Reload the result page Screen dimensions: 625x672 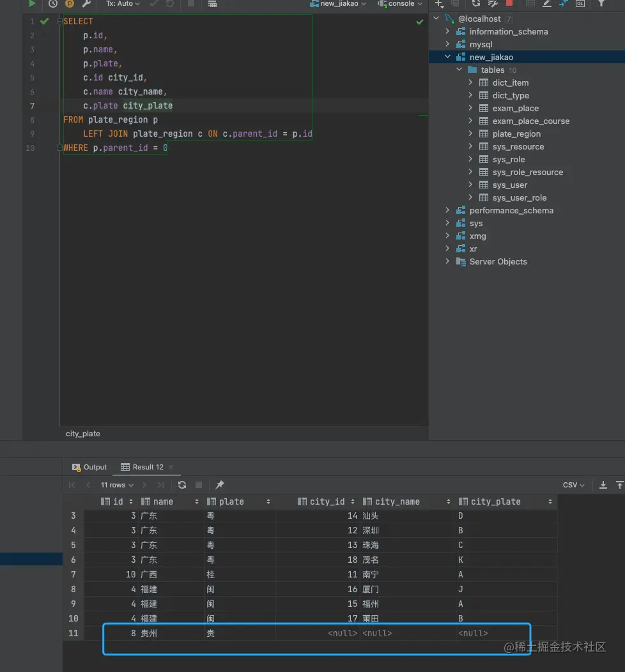pyautogui.click(x=181, y=485)
